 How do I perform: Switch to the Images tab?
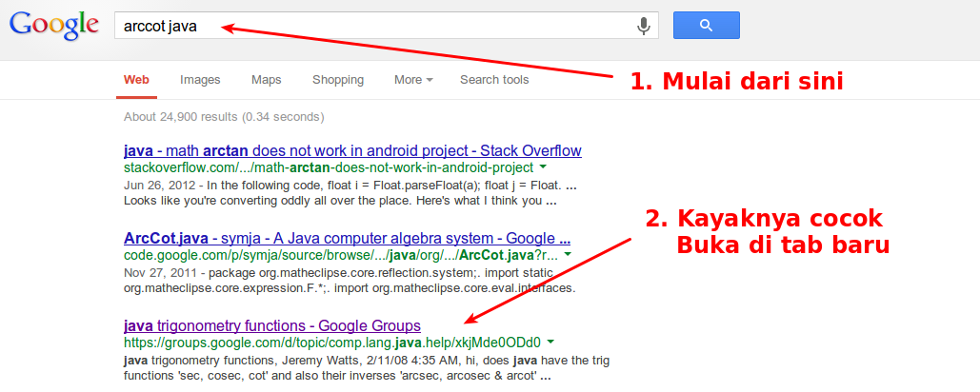coord(200,80)
